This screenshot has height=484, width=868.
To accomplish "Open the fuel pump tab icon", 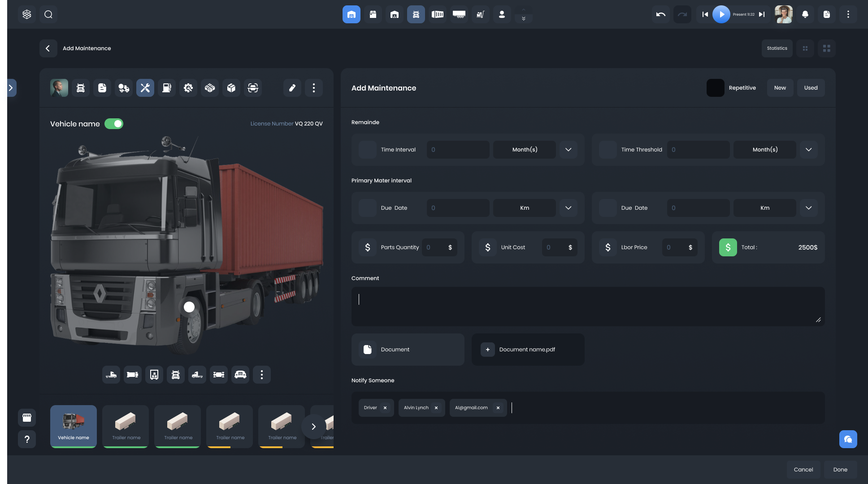I will coord(167,88).
